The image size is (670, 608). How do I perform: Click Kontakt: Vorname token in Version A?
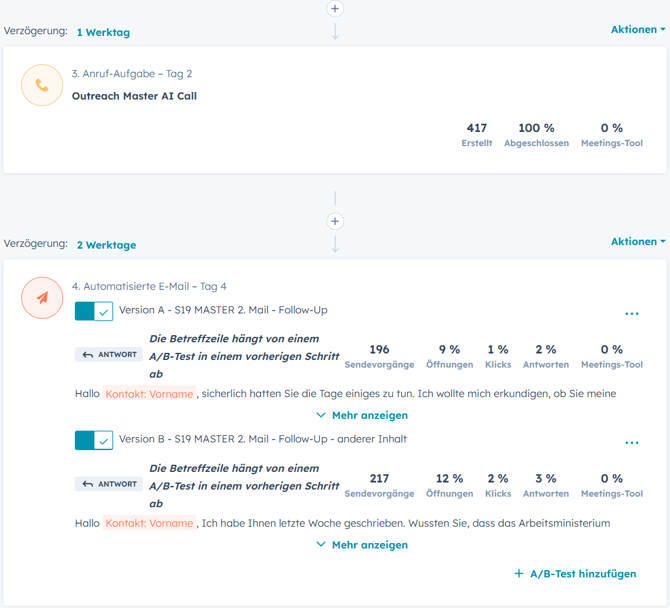point(149,394)
